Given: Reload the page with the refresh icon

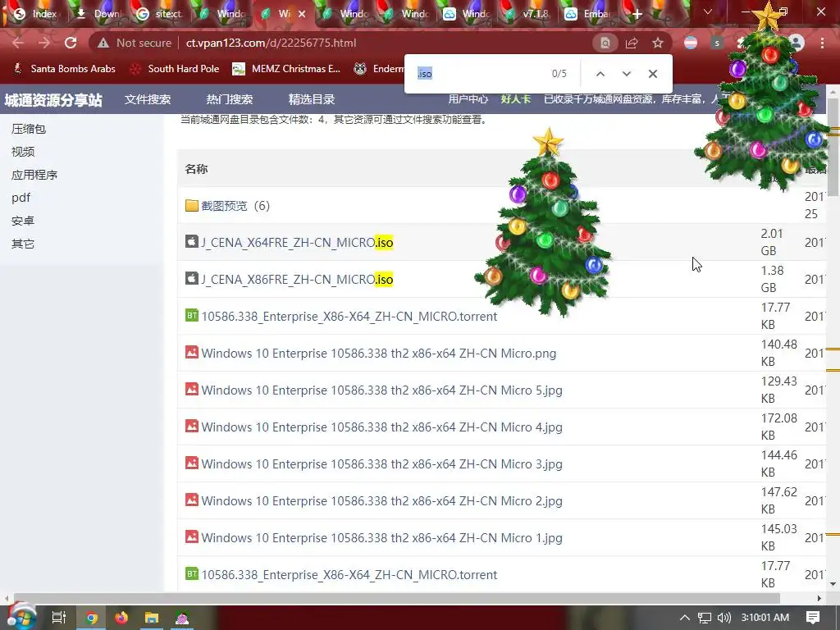Looking at the screenshot, I should pyautogui.click(x=71, y=43).
